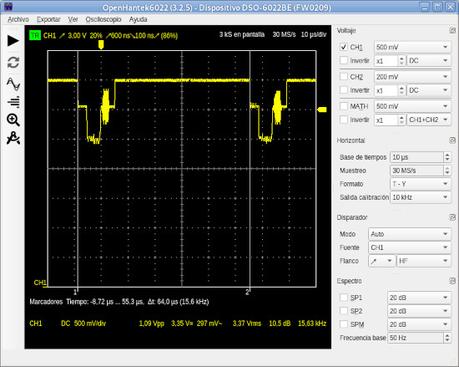The height and width of the screenshot is (367, 459).
Task: Open Flanco slope direction dropdown
Action: pos(381,261)
